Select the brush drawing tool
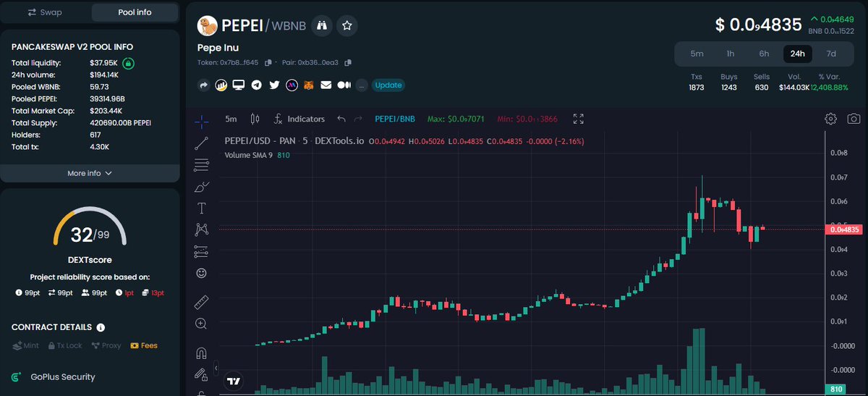 point(202,187)
